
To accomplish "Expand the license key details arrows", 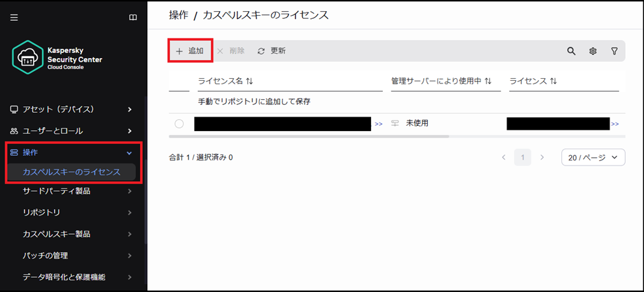I will click(615, 123).
